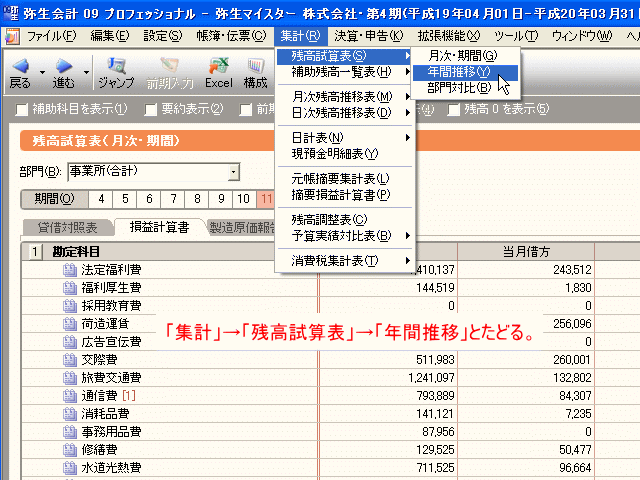Click the 弥生会計 title bar icon
This screenshot has width=640, height=480.
(10, 13)
